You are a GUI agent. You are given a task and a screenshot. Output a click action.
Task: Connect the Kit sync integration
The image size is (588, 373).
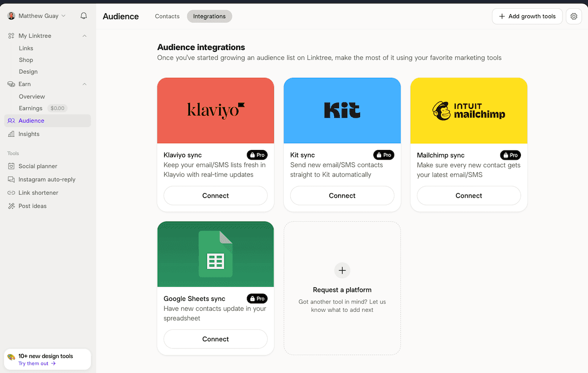342,196
